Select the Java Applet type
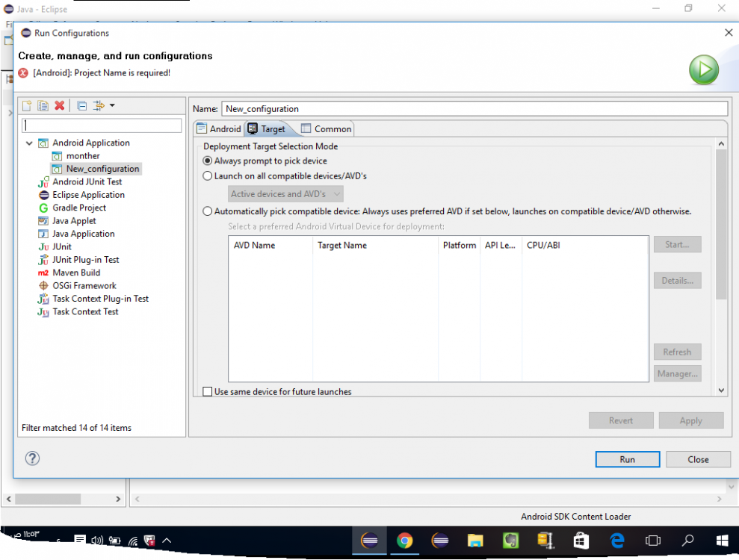Image resolution: width=739 pixels, height=560 pixels. point(73,220)
